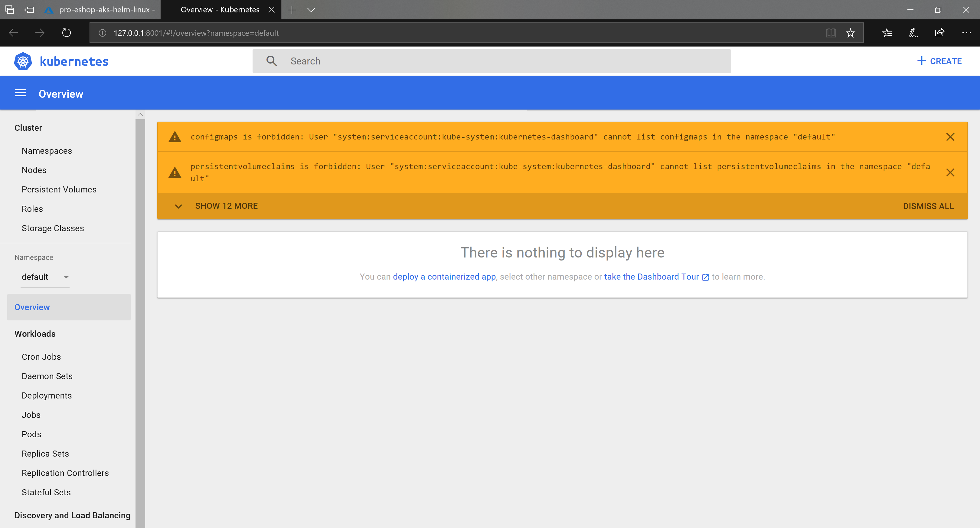Click the search magnifier icon
This screenshot has width=980, height=528.
(271, 61)
